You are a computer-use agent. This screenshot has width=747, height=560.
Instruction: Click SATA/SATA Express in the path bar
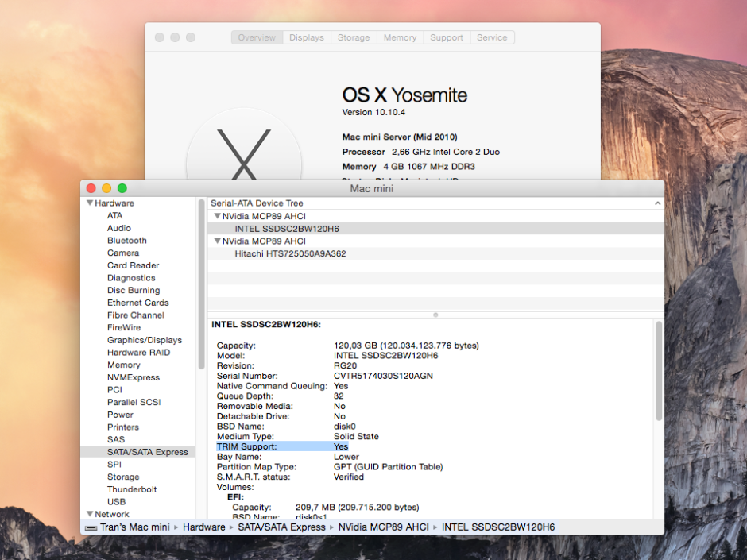[x=281, y=527]
